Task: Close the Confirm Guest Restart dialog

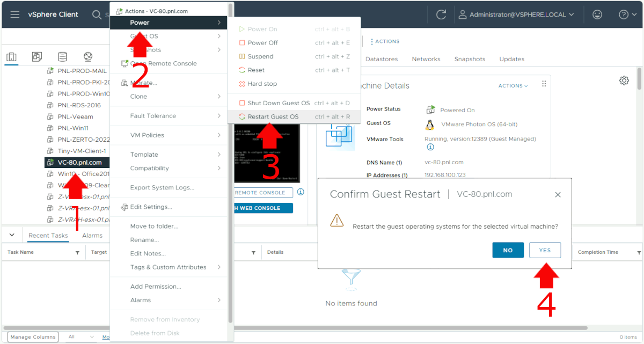Action: pyautogui.click(x=558, y=195)
